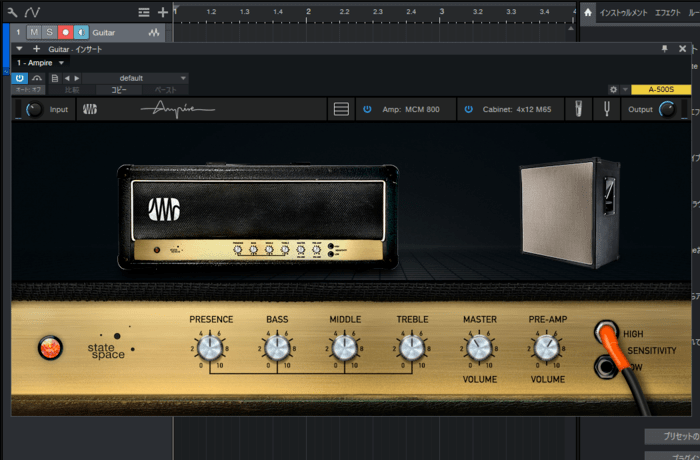700x460 pixels.
Task: Toggle the Cabinet 4x12 M65 power button
Action: [x=467, y=109]
